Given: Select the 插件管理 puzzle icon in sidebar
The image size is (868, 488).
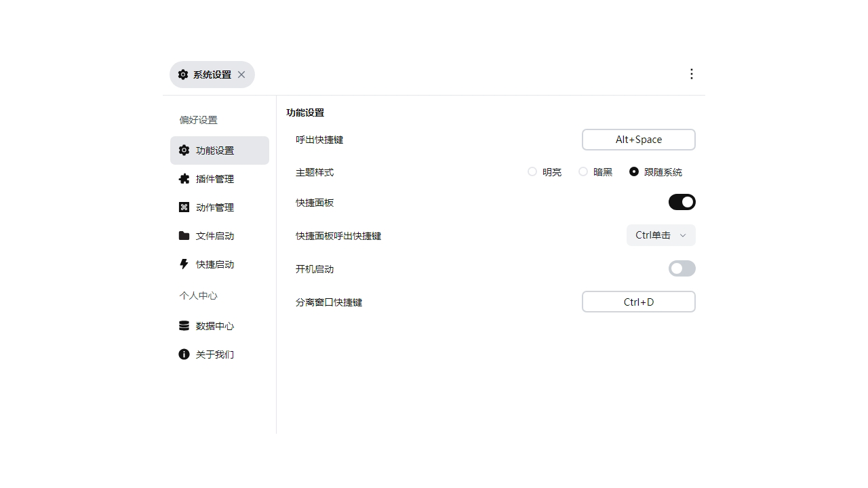Looking at the screenshot, I should (184, 178).
